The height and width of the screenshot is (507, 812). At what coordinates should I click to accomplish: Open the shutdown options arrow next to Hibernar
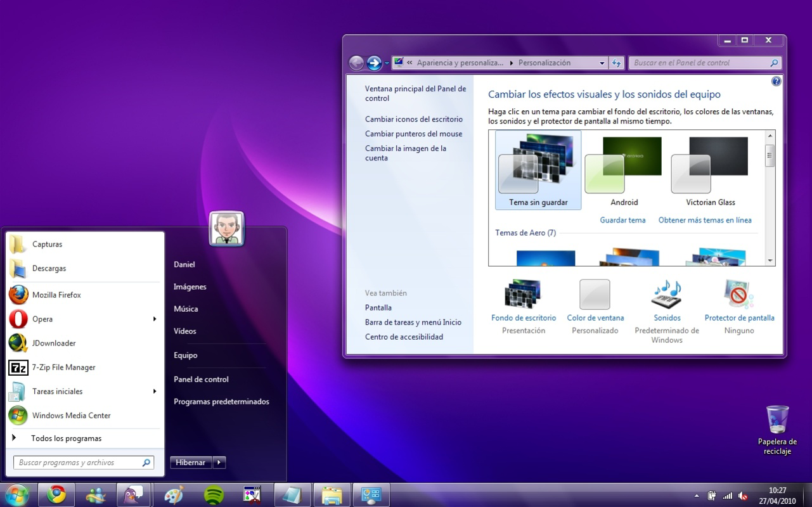tap(219, 463)
